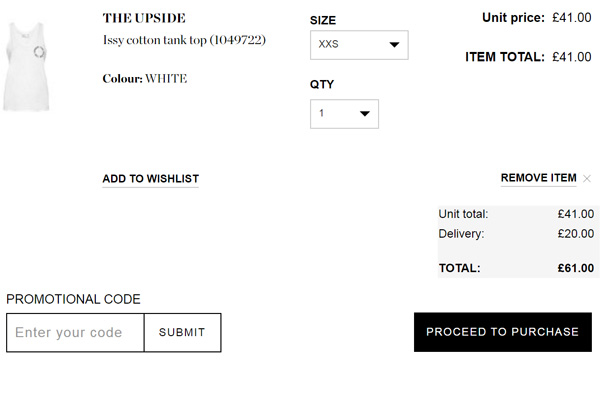600x394 pixels.
Task: Open the Issy cotton tank top title
Action: pyautogui.click(x=184, y=40)
